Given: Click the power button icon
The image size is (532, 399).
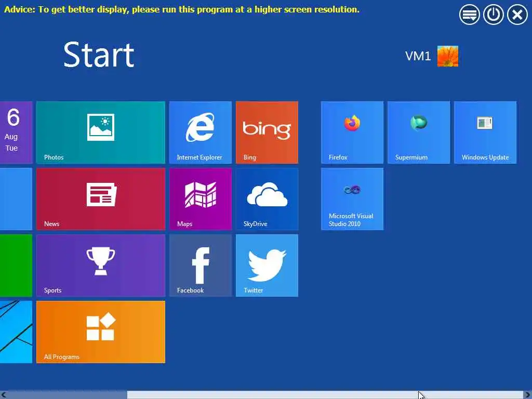Looking at the screenshot, I should pos(494,15).
